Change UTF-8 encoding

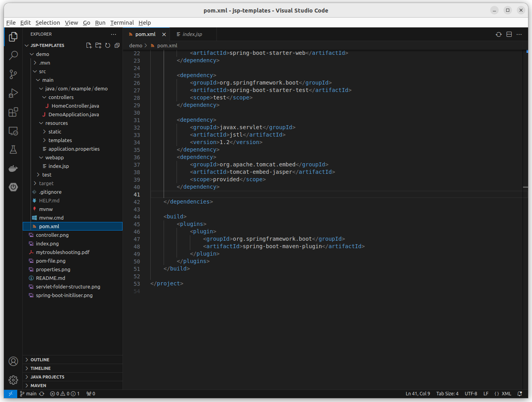tap(471, 394)
